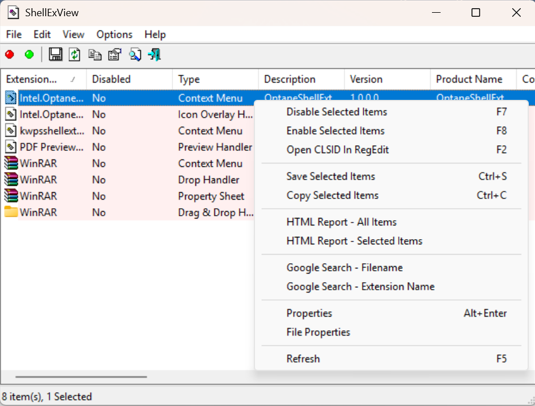Click the ShellExView app icon in title bar
Screen dimensions: 535x406
point(13,13)
